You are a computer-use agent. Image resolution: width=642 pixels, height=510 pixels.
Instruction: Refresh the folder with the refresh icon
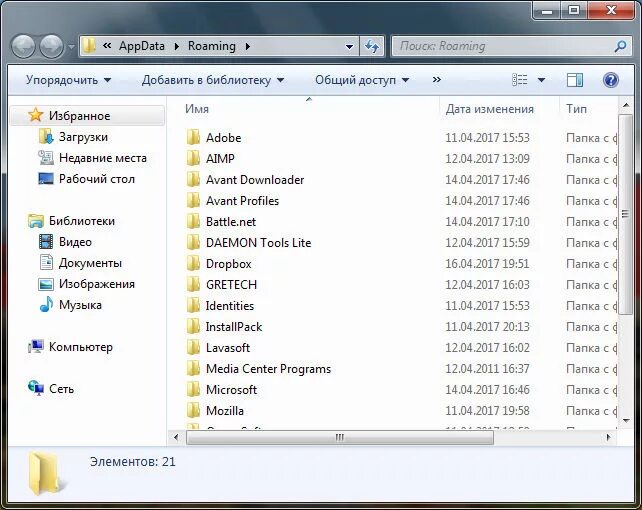[x=372, y=46]
